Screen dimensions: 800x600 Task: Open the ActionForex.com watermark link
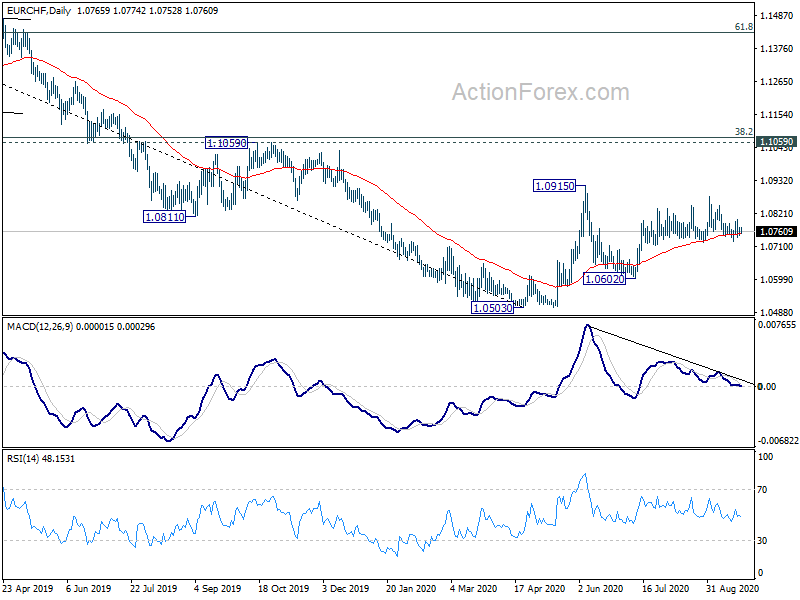(x=540, y=93)
